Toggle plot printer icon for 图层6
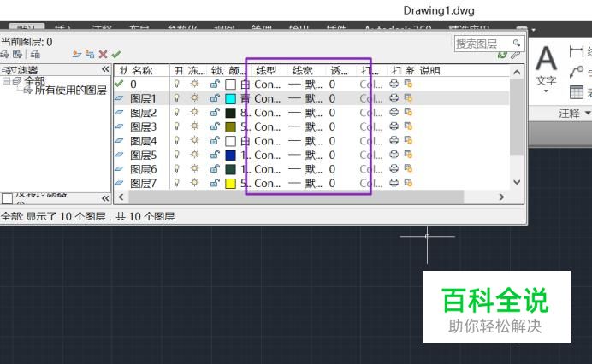The height and width of the screenshot is (364, 592). (394, 168)
